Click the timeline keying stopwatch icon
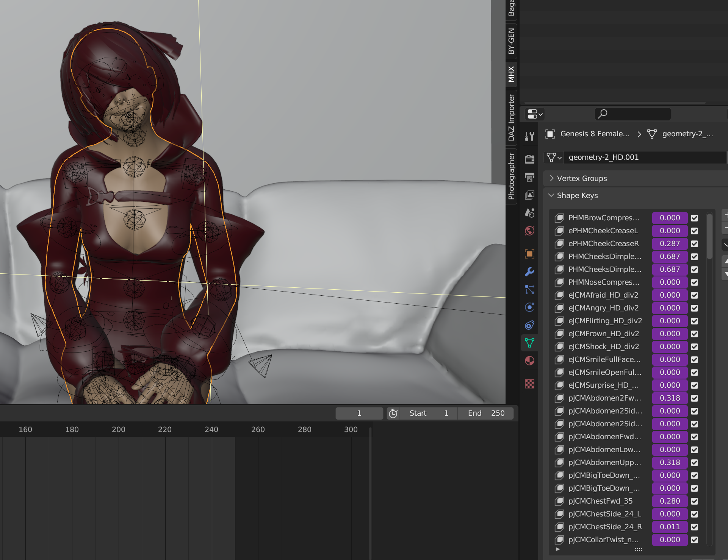Screen dimensions: 728x560 [393, 413]
